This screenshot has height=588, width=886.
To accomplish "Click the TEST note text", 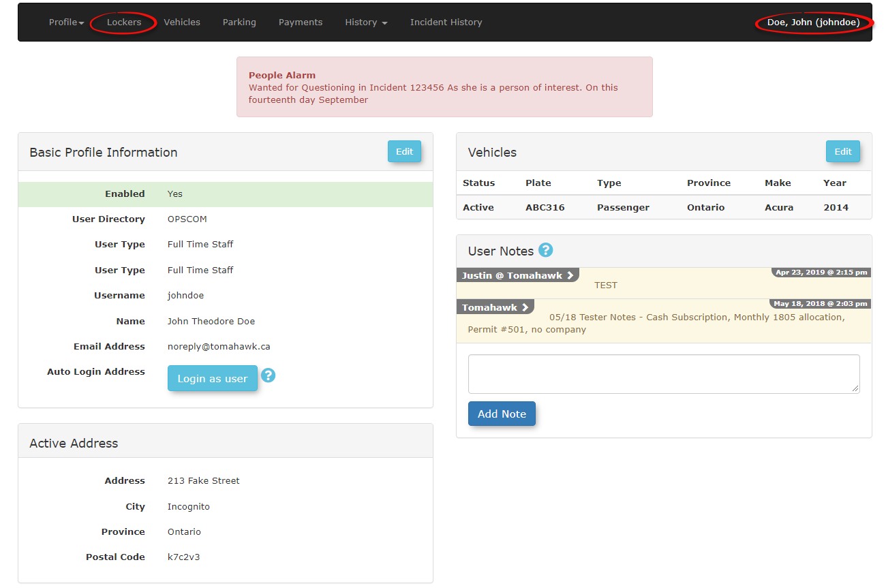I will click(x=606, y=285).
